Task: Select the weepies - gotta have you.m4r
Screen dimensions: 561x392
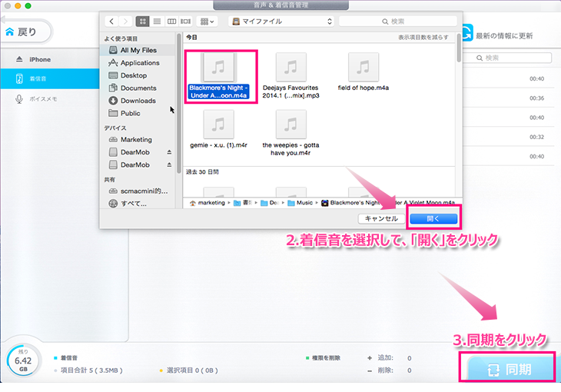Action: pyautogui.click(x=290, y=133)
